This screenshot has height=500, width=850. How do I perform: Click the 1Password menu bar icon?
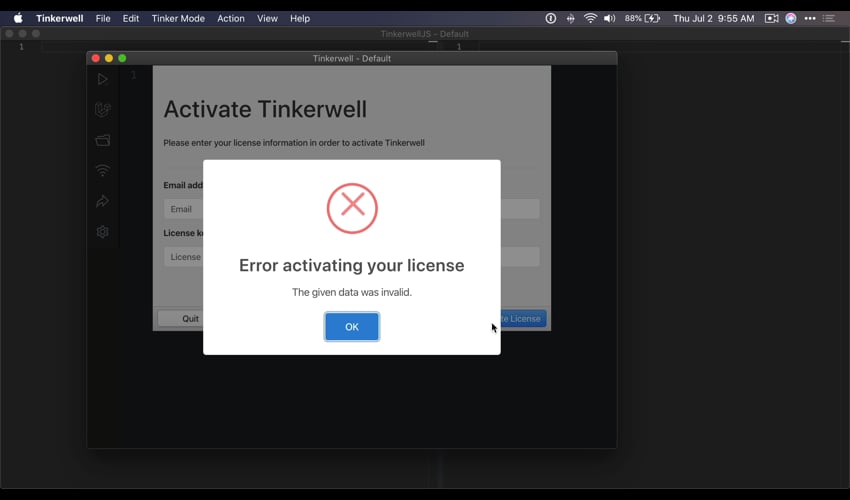[x=550, y=18]
